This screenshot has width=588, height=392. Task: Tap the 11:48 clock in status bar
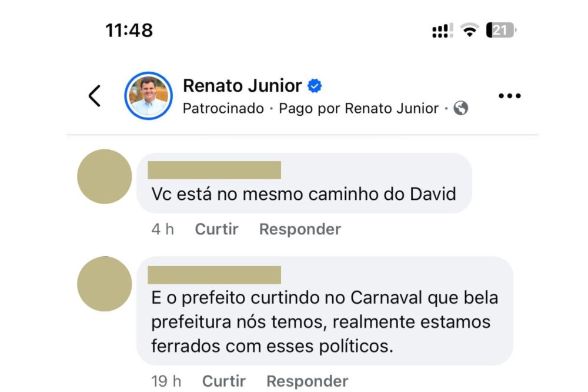pos(129,31)
